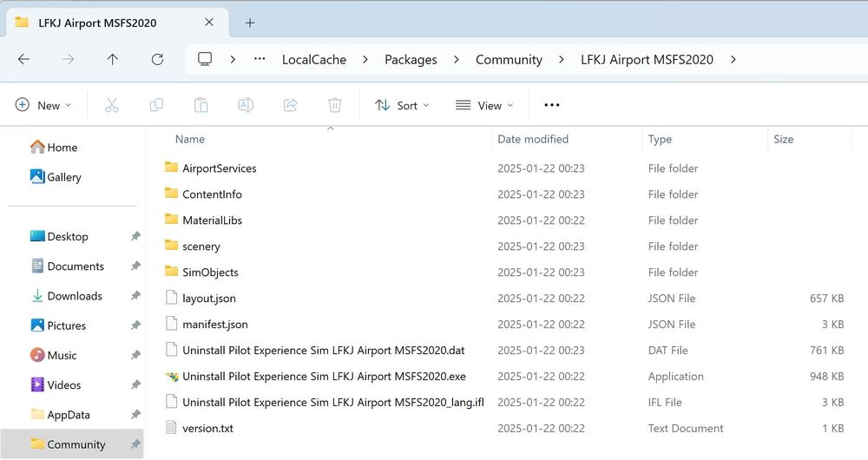
Task: Close the LFKJ Airport MSFS2020 tab
Action: click(209, 23)
